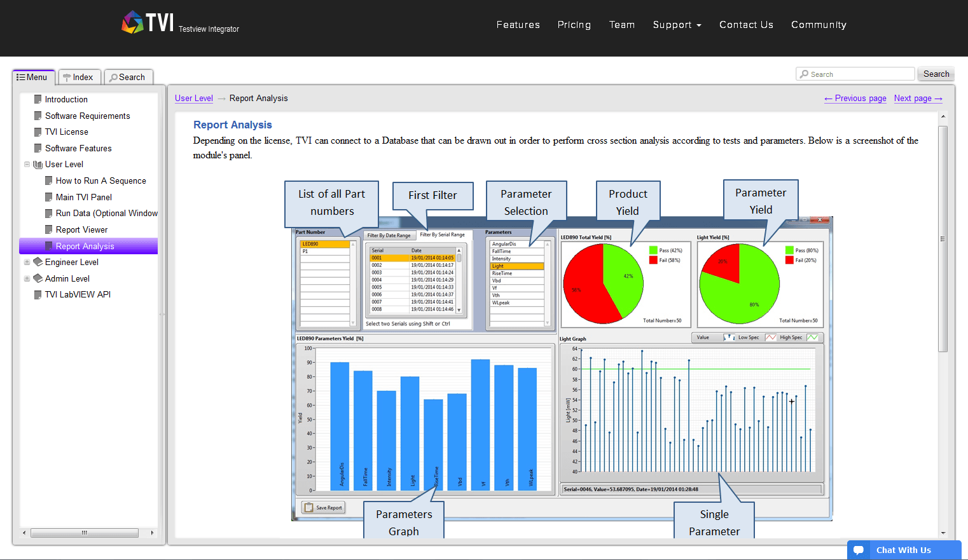Open the Features page from the top navigation
This screenshot has height=560, width=968.
518,25
